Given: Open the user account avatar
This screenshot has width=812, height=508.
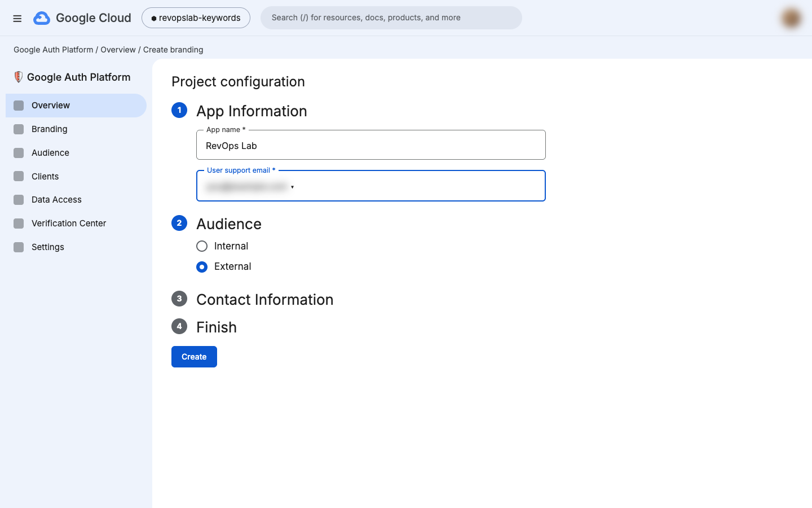Looking at the screenshot, I should [x=791, y=18].
